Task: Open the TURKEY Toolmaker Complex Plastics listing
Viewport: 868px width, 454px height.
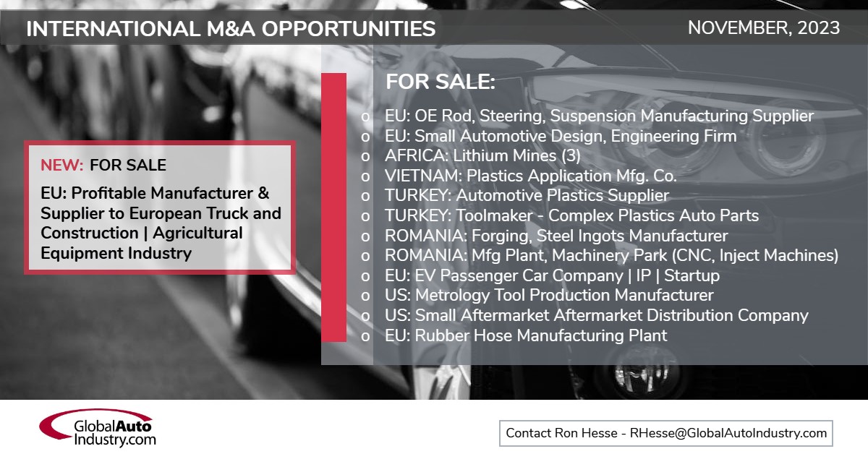Action: tap(571, 215)
